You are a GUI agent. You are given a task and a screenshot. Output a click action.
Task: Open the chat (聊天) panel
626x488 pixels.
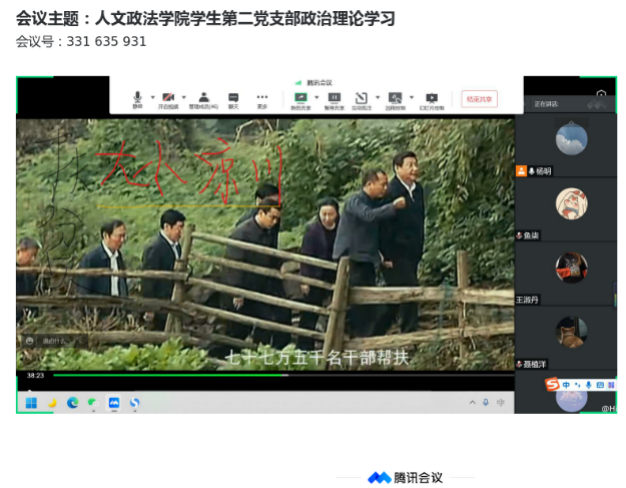(x=233, y=100)
